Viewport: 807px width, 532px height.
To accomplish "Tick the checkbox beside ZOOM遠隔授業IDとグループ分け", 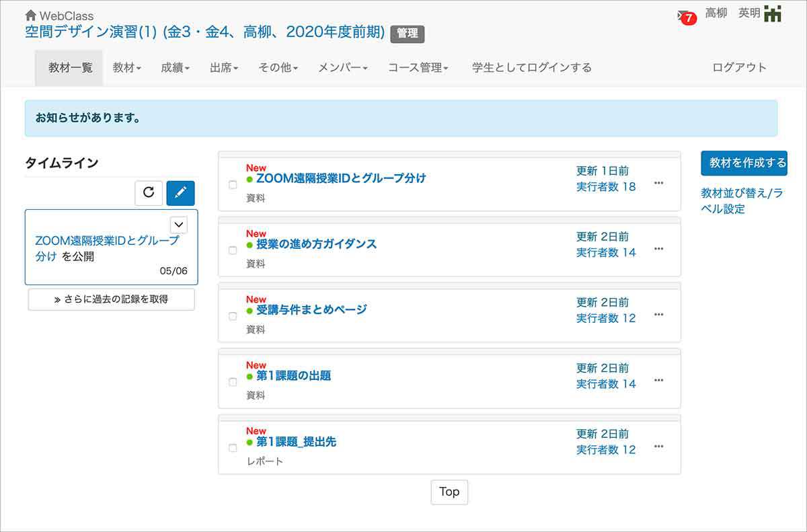I will point(233,185).
